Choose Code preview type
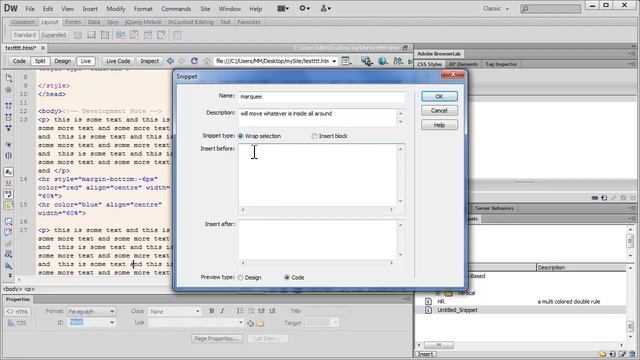This screenshot has height=360, width=640. (x=287, y=278)
